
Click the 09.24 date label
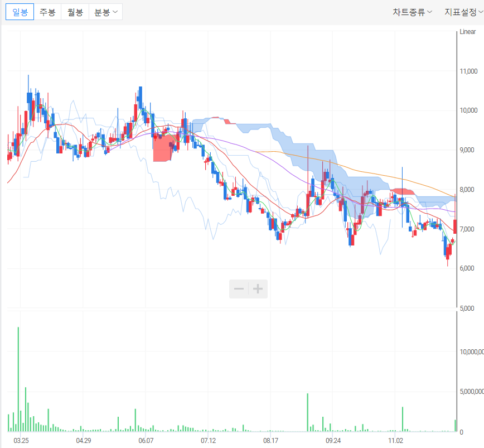pyautogui.click(x=333, y=440)
